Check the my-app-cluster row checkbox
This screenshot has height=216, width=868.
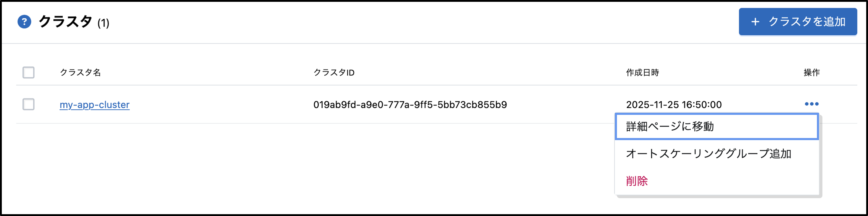coord(28,104)
